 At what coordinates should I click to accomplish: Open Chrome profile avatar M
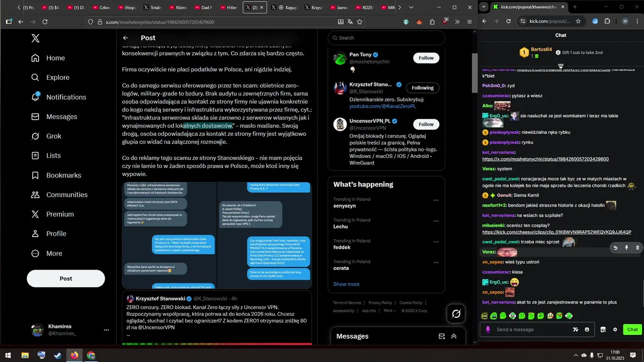click(625, 21)
